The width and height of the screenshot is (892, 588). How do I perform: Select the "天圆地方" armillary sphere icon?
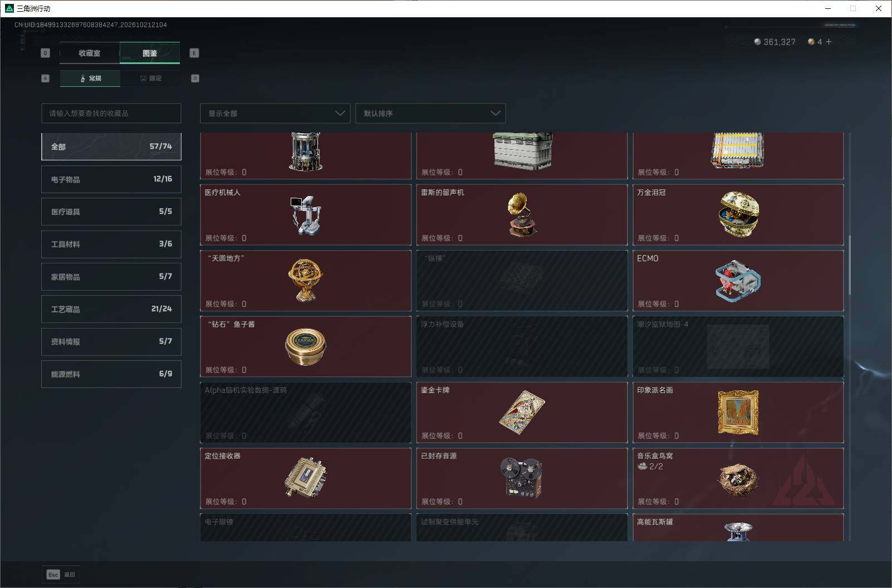[x=305, y=280]
